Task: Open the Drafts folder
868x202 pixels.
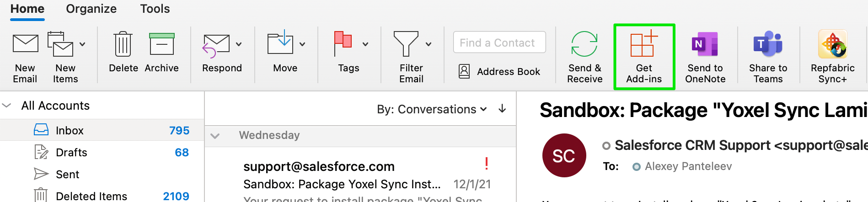Action: (71, 153)
